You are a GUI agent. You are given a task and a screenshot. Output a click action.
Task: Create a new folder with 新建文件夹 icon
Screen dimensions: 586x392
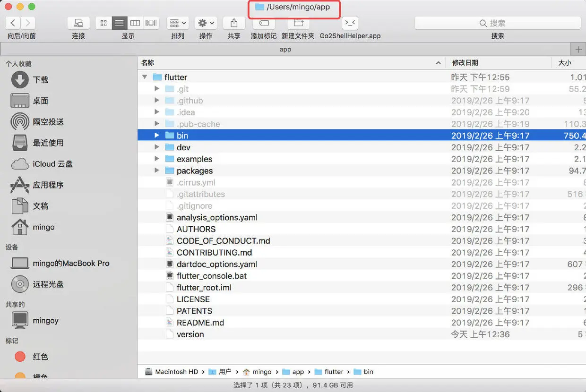click(298, 23)
